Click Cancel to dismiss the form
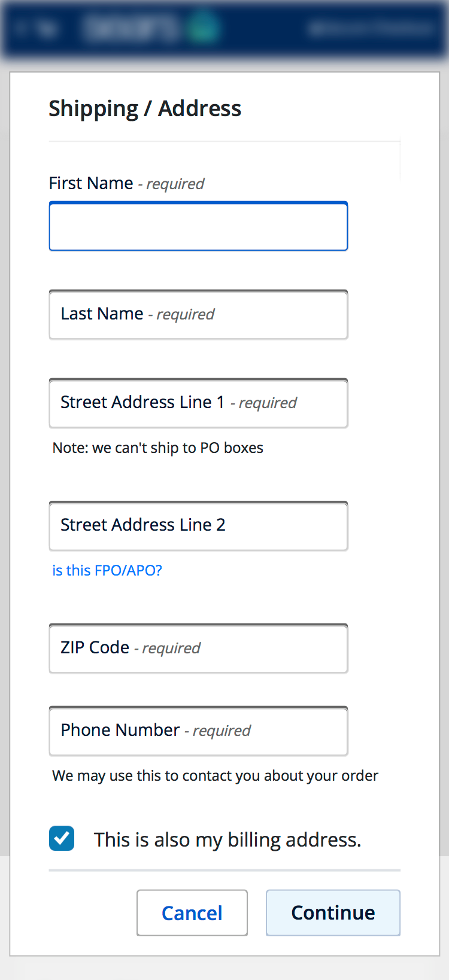449x980 pixels. coord(192,912)
